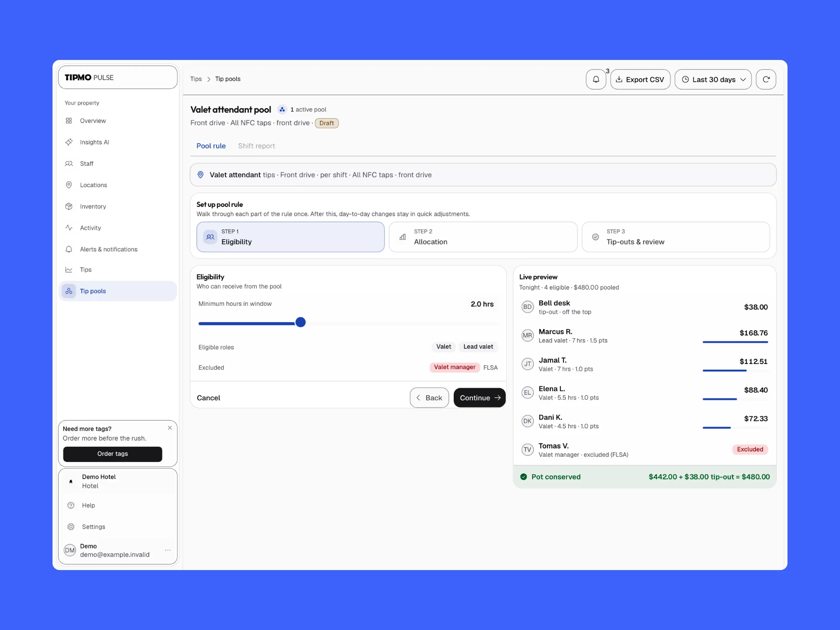Open Insights AI page
840x630 pixels.
point(118,142)
